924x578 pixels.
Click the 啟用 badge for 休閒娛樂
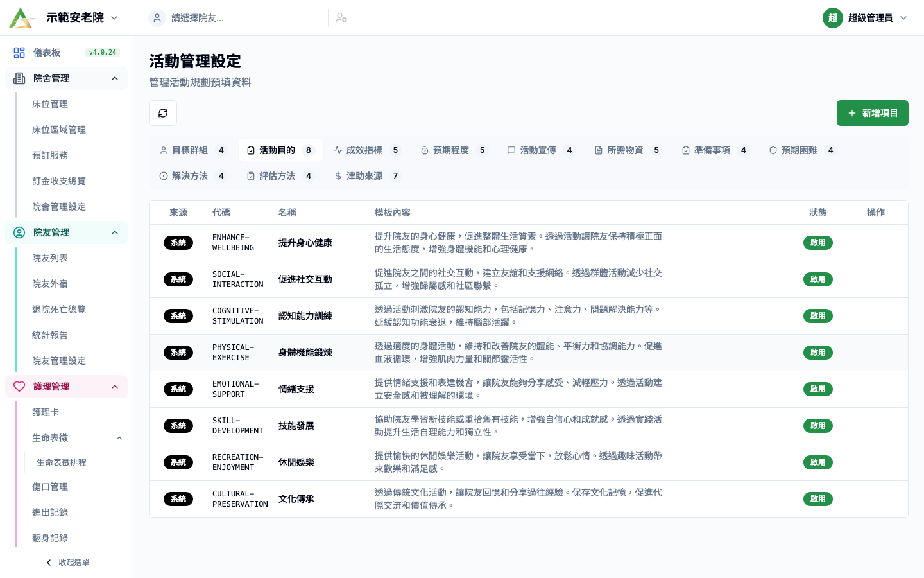click(818, 462)
